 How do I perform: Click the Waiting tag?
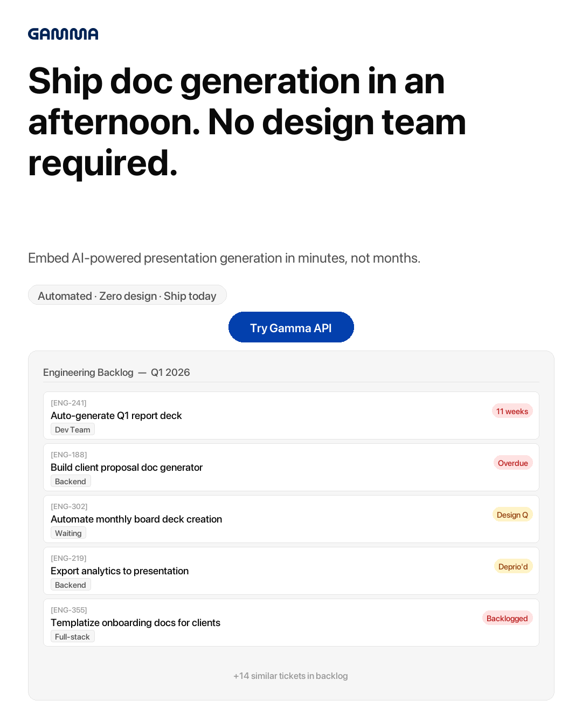68,533
